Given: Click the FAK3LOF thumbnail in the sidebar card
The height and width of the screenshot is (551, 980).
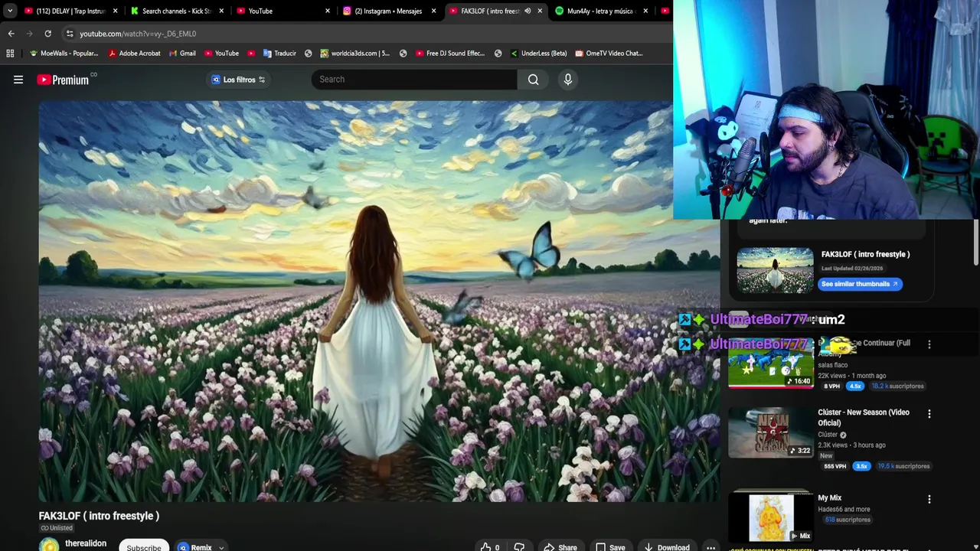Looking at the screenshot, I should pos(775,270).
